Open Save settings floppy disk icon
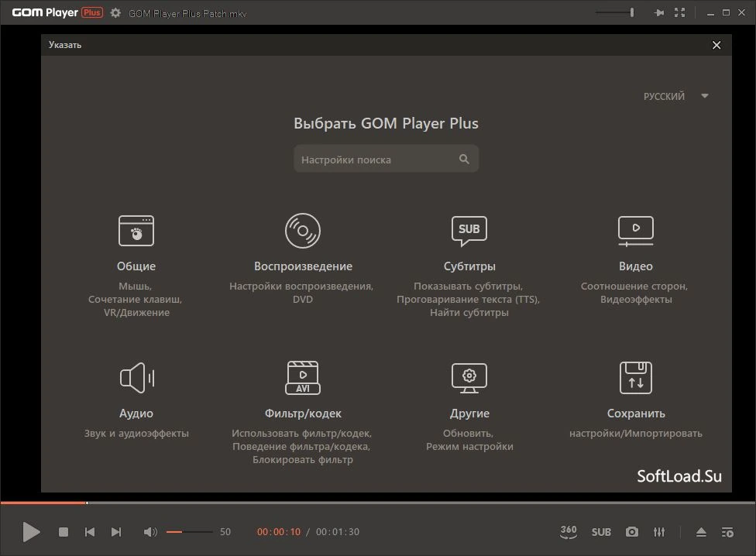This screenshot has height=556, width=756. pyautogui.click(x=636, y=378)
